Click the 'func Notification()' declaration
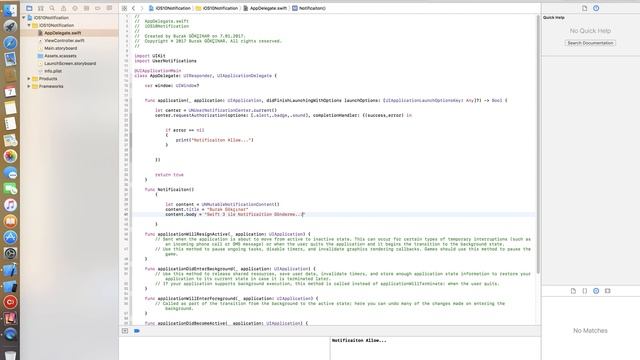 169,190
